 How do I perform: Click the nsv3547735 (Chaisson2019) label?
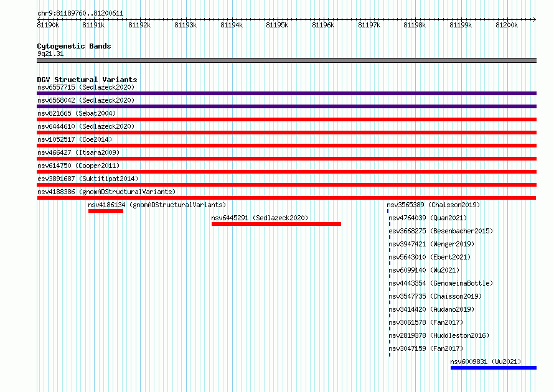tap(435, 296)
